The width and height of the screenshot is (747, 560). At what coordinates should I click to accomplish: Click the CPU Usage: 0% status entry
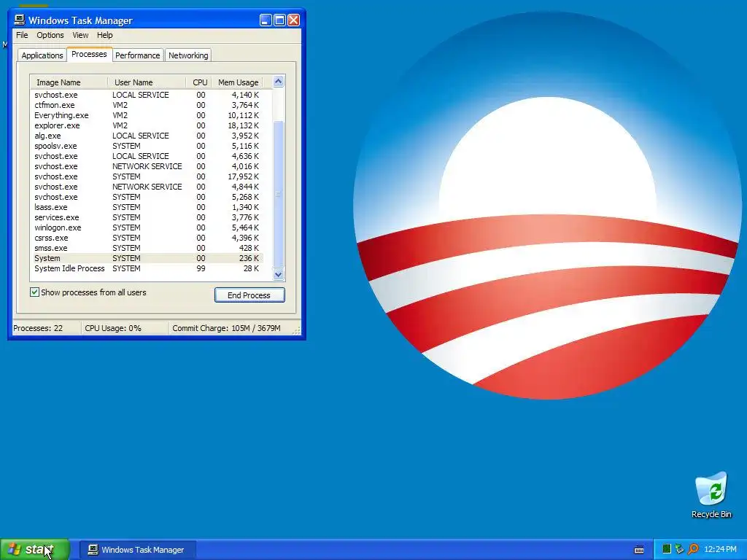pyautogui.click(x=125, y=328)
